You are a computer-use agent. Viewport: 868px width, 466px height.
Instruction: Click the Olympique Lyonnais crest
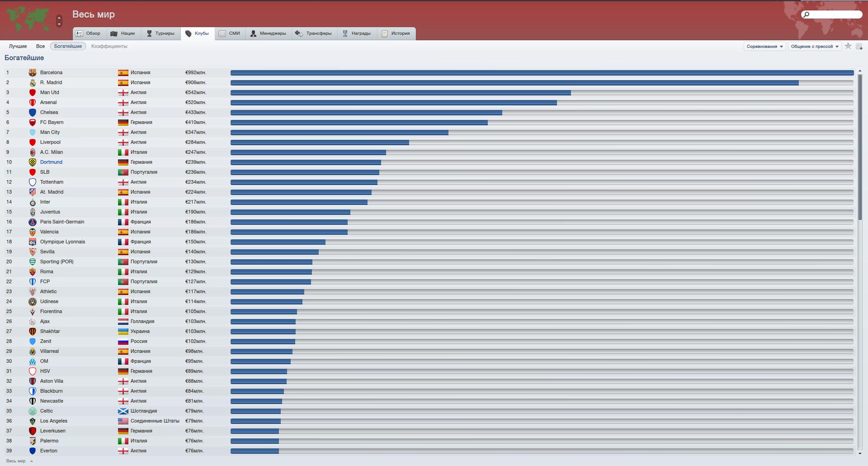33,242
